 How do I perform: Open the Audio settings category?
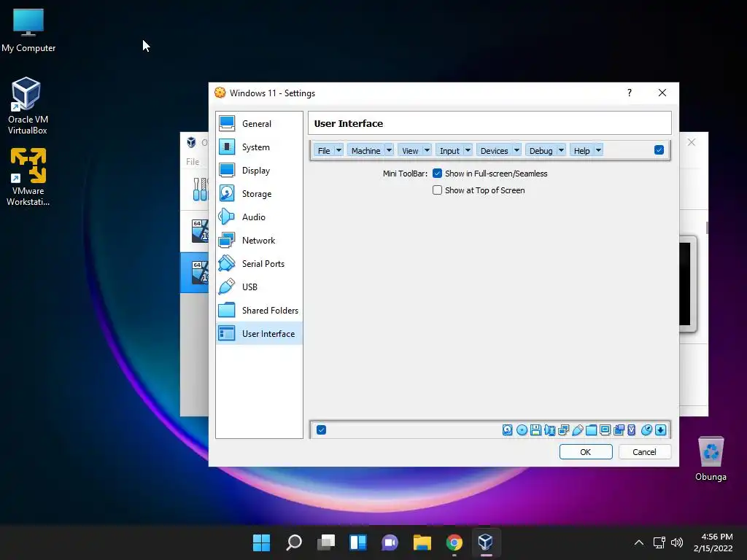coord(259,217)
